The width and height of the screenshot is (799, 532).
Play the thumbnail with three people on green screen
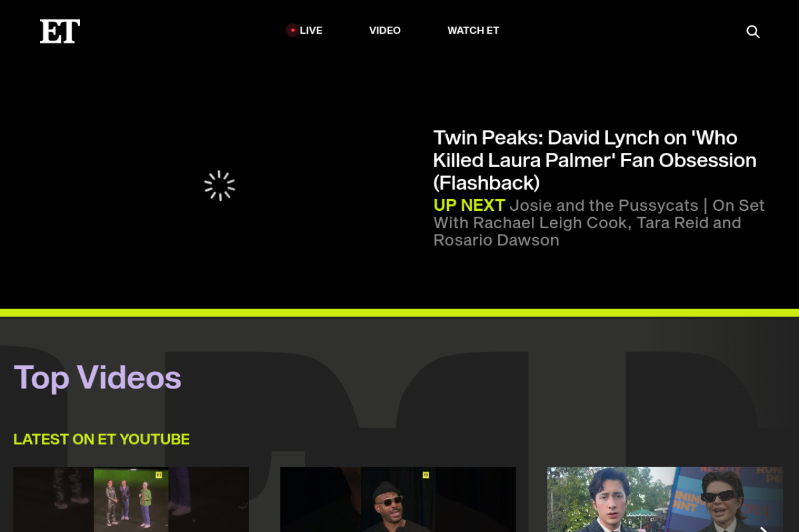point(131,500)
